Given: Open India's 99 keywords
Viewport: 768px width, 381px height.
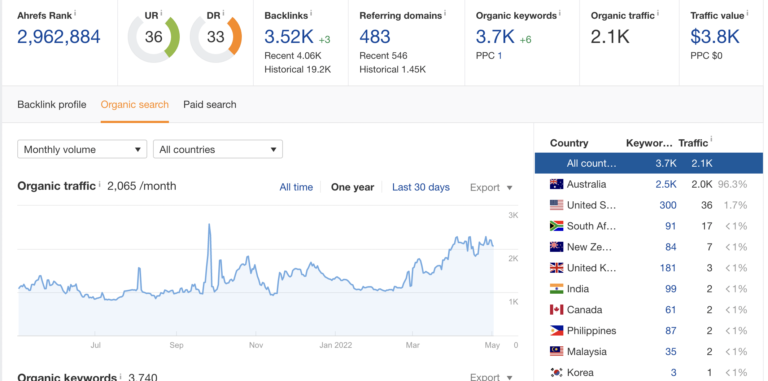Looking at the screenshot, I should tap(671, 289).
